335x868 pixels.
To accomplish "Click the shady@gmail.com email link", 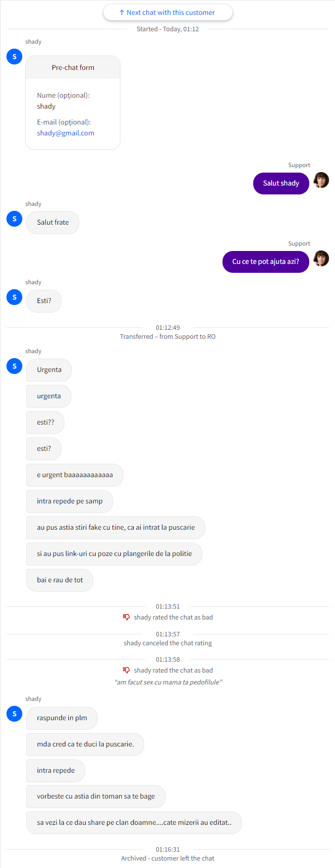I will (65, 133).
